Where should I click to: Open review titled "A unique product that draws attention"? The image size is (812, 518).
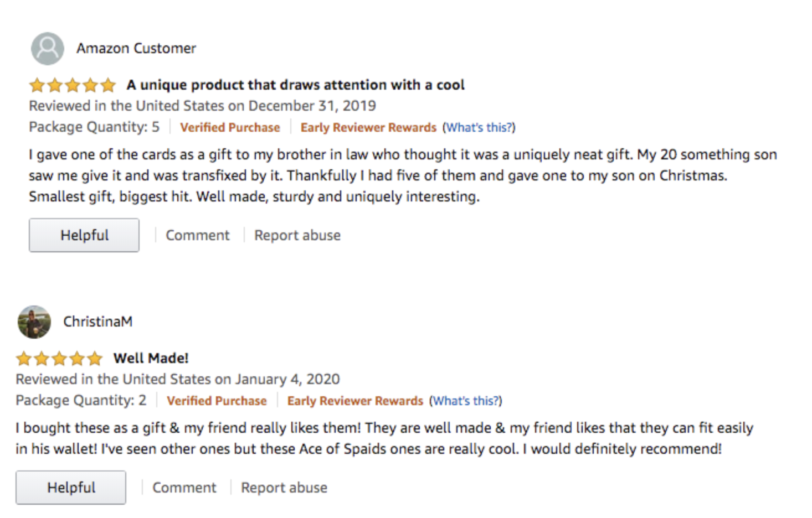coord(295,85)
